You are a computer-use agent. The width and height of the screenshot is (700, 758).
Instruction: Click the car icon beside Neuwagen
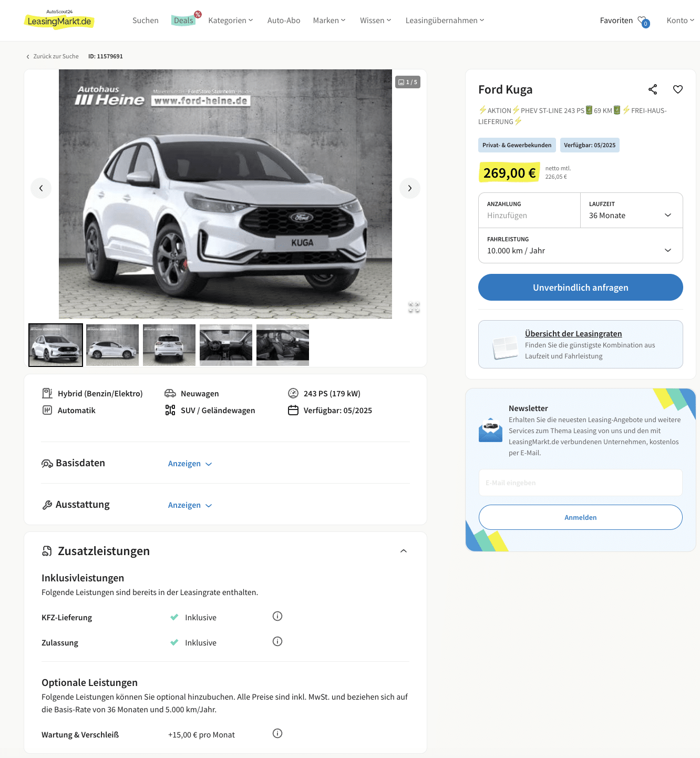(170, 393)
